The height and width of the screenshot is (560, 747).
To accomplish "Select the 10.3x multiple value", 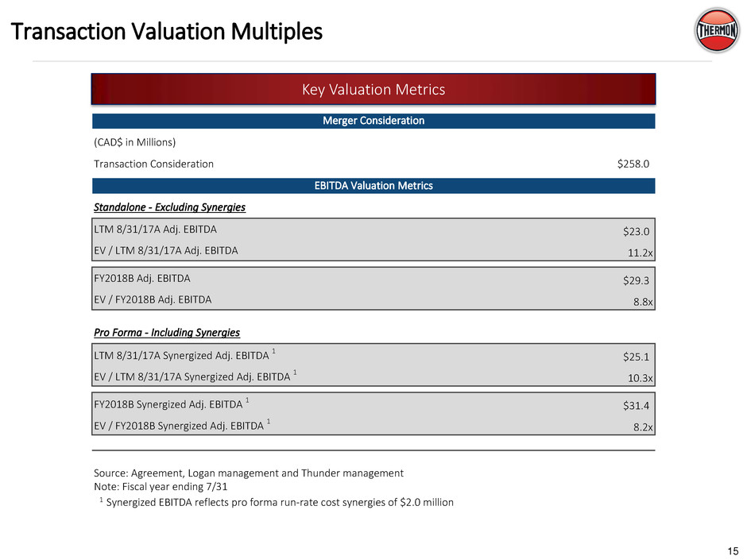I will tap(639, 377).
